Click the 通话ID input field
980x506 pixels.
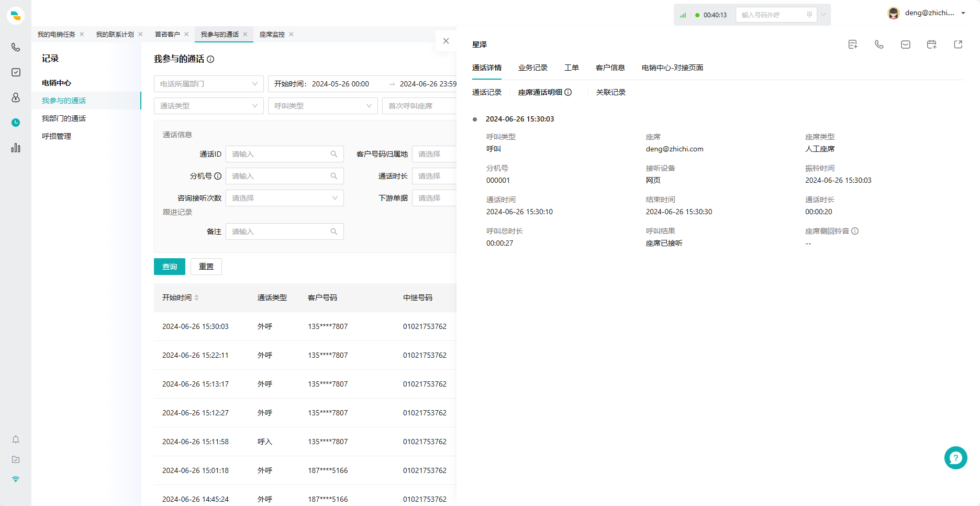point(285,154)
